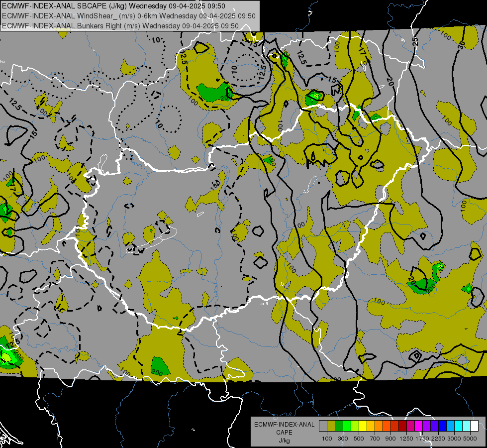Select the dark maroon-red legend swatch
487x448 pixels.
403,426
